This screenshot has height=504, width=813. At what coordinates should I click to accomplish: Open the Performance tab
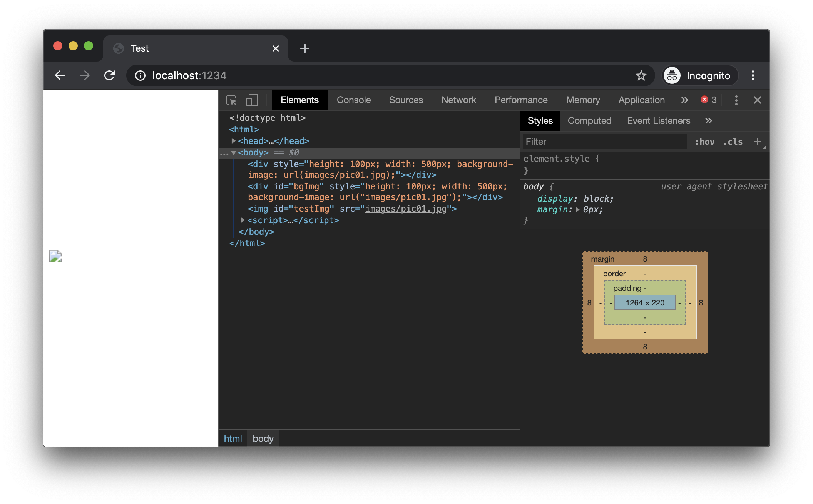click(x=521, y=100)
